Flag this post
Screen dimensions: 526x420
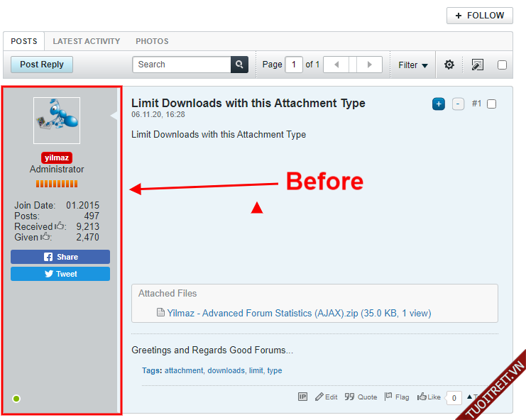pyautogui.click(x=397, y=397)
